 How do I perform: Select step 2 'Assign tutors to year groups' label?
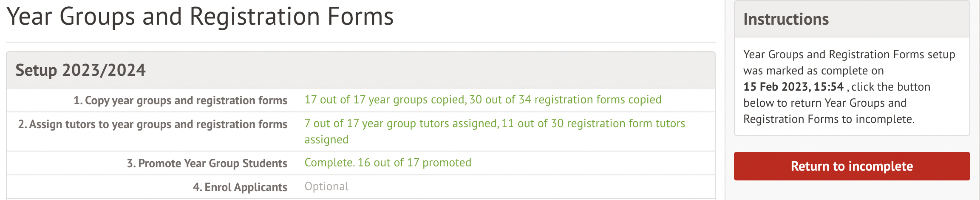153,124
